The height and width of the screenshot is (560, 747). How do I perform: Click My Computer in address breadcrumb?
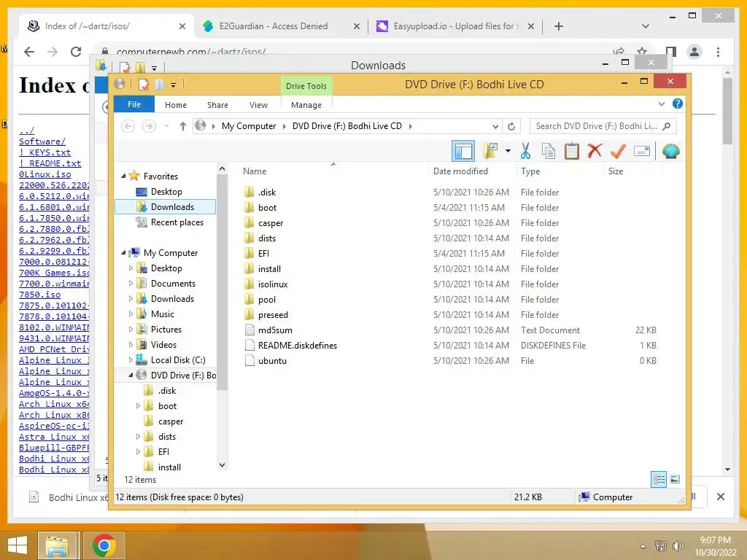(x=249, y=126)
